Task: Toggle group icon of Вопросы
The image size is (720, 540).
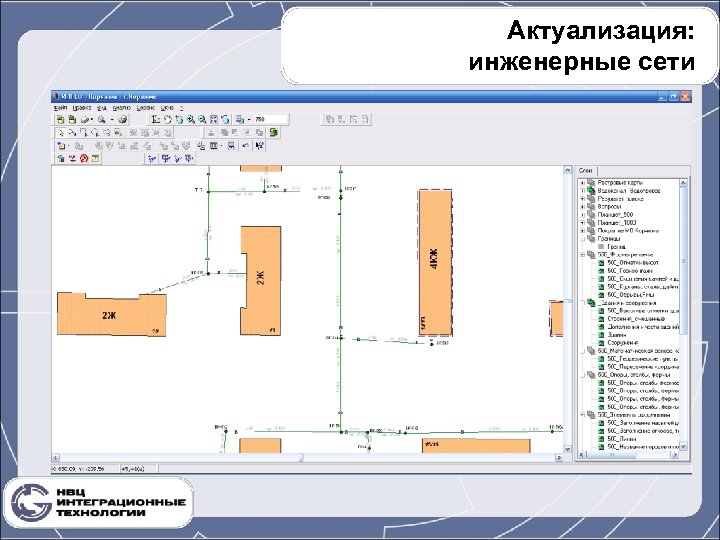Action: 591,207
